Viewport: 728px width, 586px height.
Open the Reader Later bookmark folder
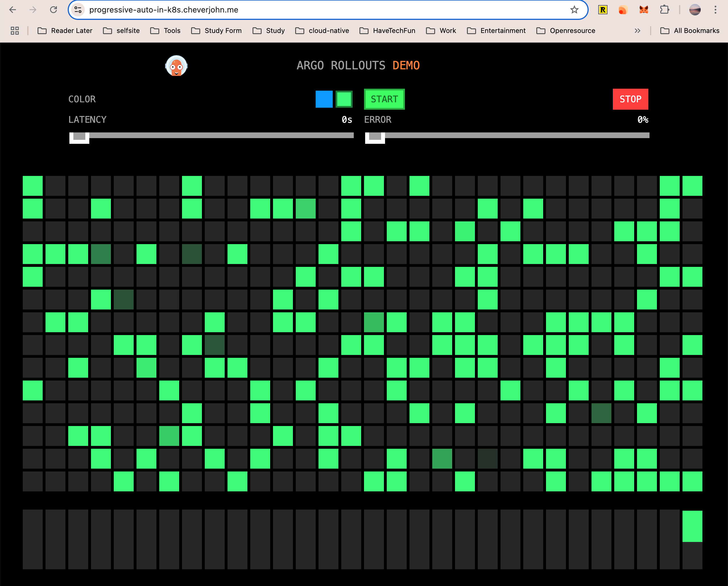[65, 31]
